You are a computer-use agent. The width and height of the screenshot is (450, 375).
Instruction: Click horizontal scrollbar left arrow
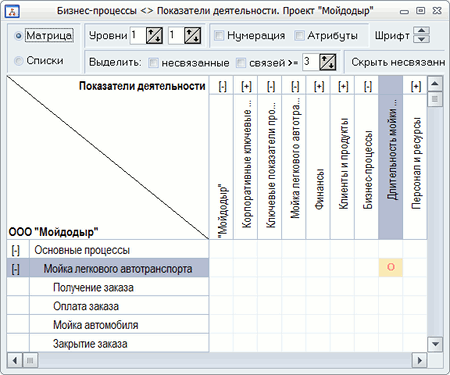pos(15,360)
